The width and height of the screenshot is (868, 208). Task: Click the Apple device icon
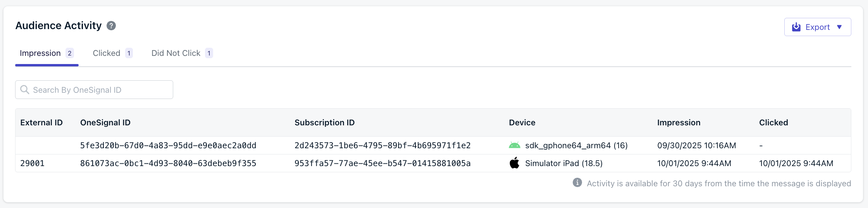514,163
